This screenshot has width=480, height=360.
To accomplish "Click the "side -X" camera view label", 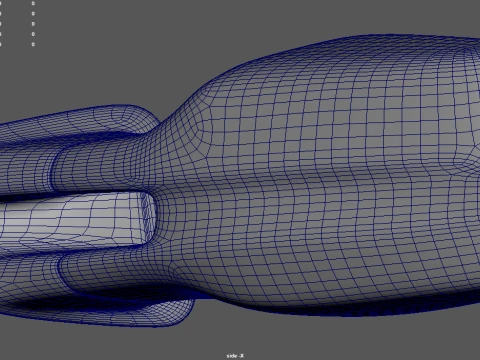I will [235, 356].
